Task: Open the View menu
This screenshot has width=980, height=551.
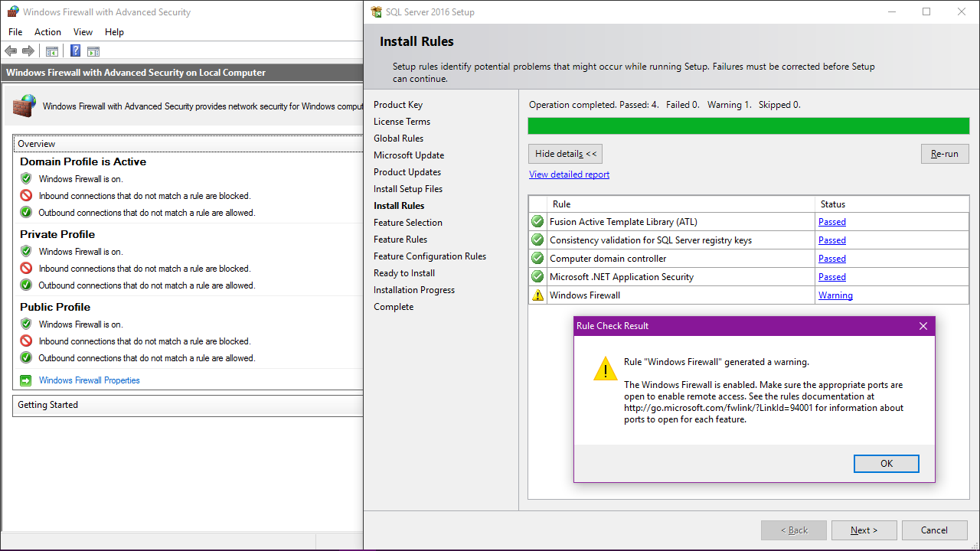Action: coord(83,32)
